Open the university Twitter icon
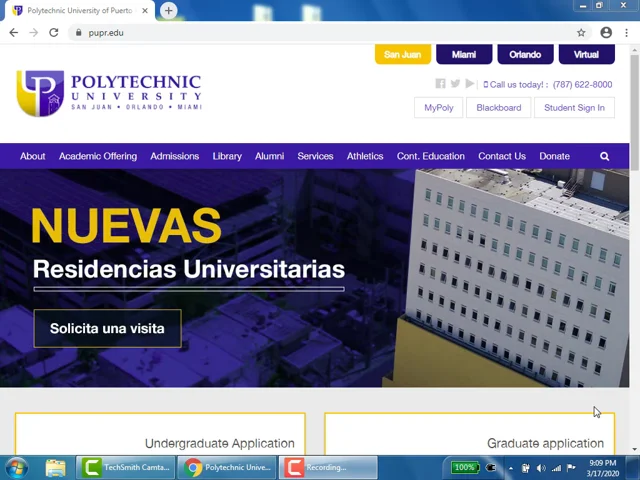This screenshot has height=480, width=640. (x=455, y=84)
